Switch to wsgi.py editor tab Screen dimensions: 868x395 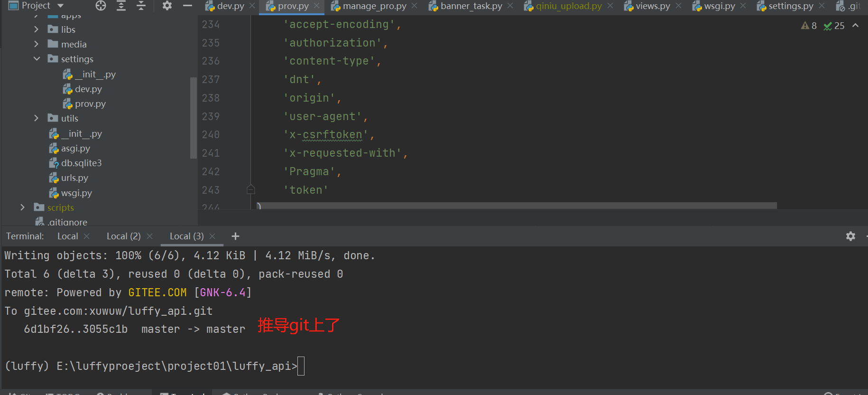click(714, 6)
